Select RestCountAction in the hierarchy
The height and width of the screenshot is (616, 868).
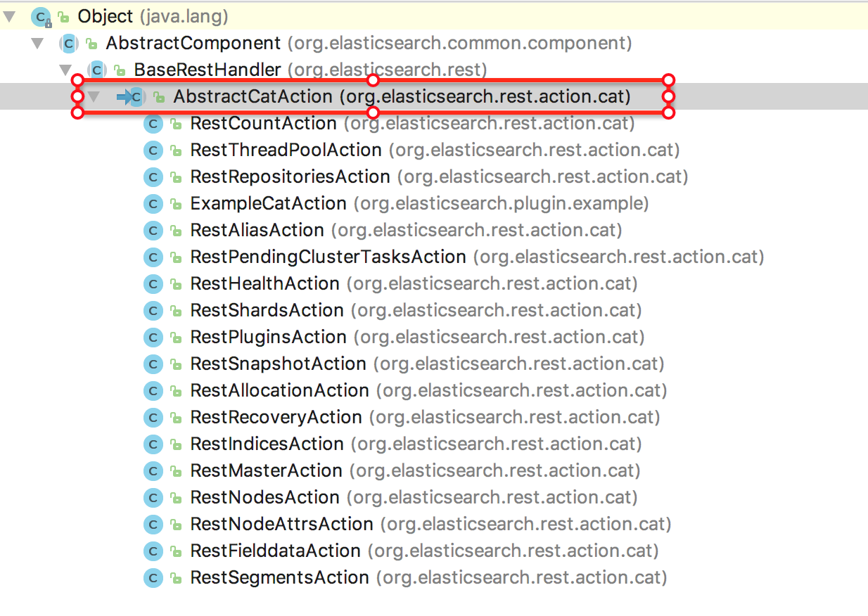coord(412,124)
